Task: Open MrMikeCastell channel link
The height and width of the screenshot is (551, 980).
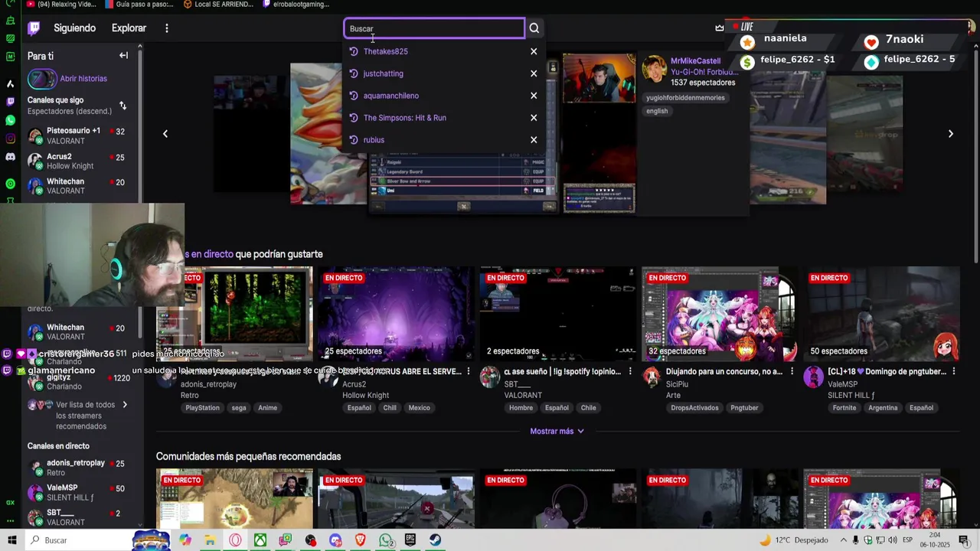Action: (x=695, y=60)
